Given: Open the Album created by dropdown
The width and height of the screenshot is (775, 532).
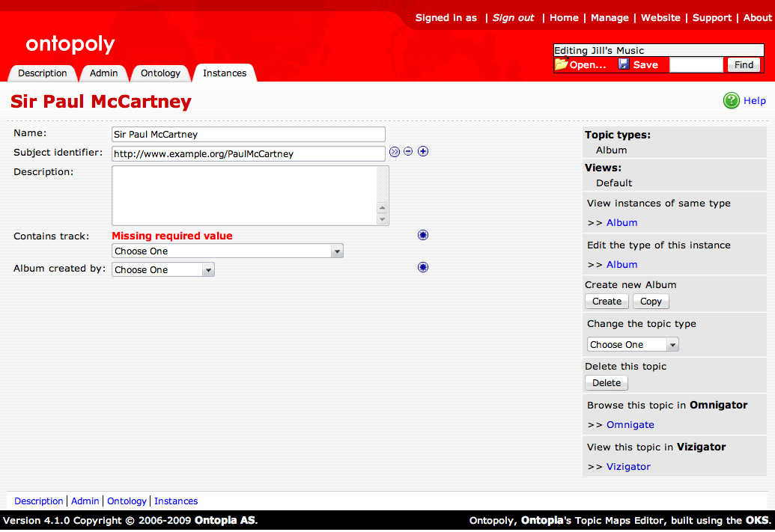Looking at the screenshot, I should [163, 270].
